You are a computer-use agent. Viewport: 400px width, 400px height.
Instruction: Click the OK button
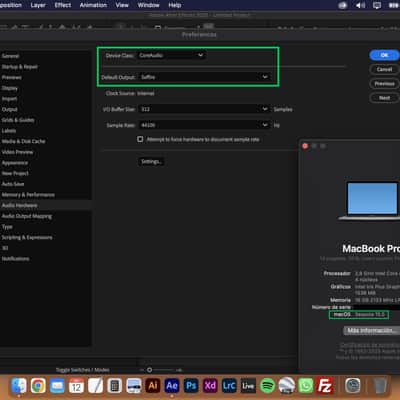[x=384, y=55]
